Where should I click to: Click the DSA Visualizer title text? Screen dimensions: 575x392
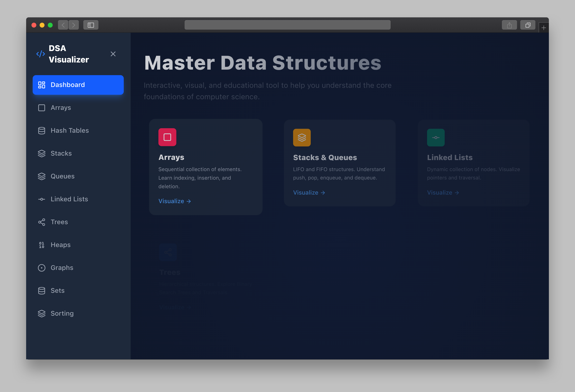tap(69, 54)
